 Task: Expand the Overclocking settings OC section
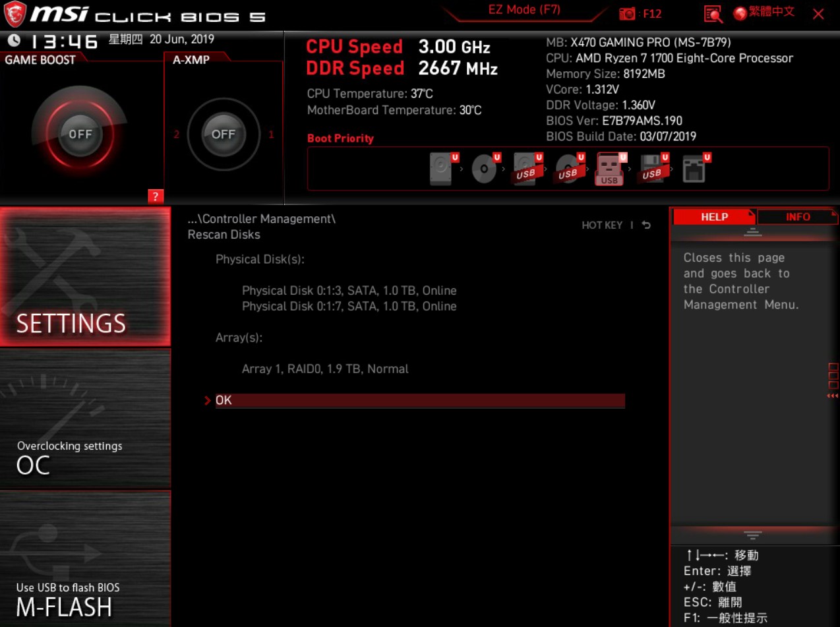[x=85, y=457]
